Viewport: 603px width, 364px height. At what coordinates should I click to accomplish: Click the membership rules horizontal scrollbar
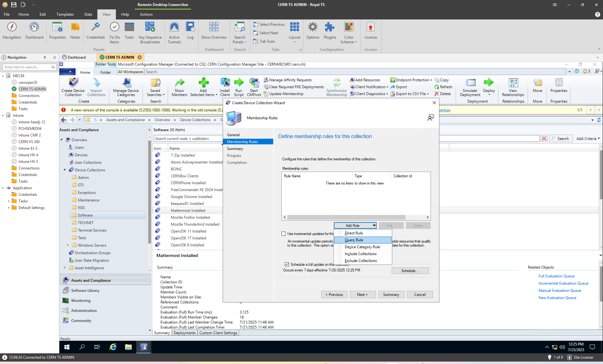[x=346, y=217]
